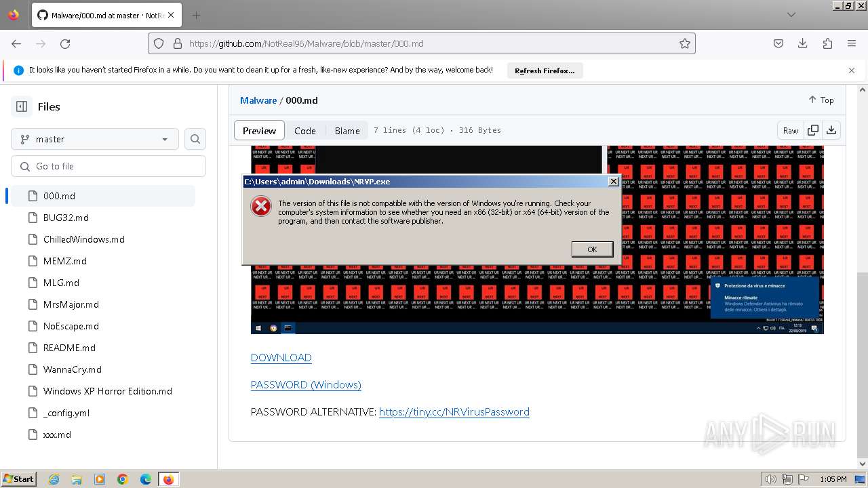The width and height of the screenshot is (868, 488).
Task: Download raw file icon
Action: (831, 130)
